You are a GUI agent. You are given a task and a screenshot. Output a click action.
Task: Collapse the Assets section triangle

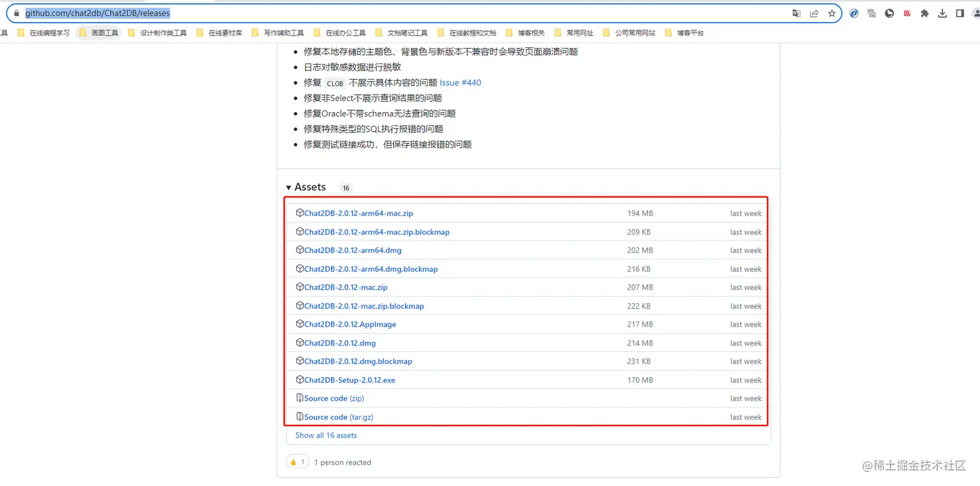[x=288, y=187]
